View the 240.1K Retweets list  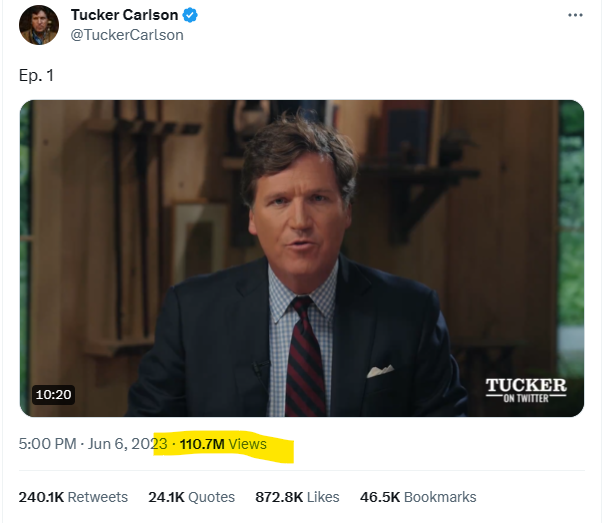pos(73,497)
